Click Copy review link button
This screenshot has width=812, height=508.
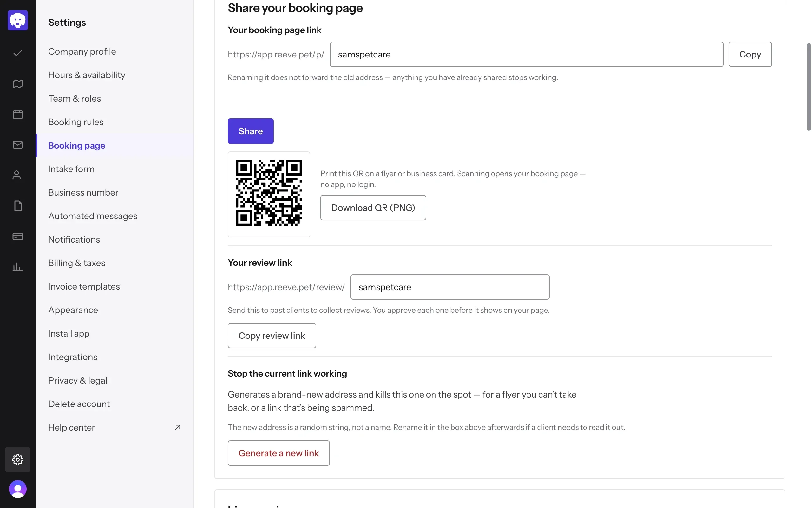click(x=272, y=336)
